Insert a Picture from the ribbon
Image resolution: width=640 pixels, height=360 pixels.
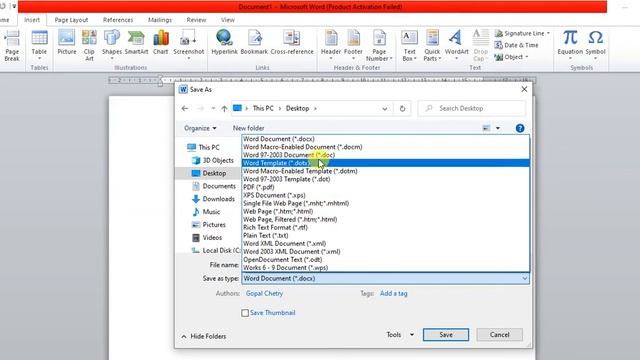click(67, 43)
